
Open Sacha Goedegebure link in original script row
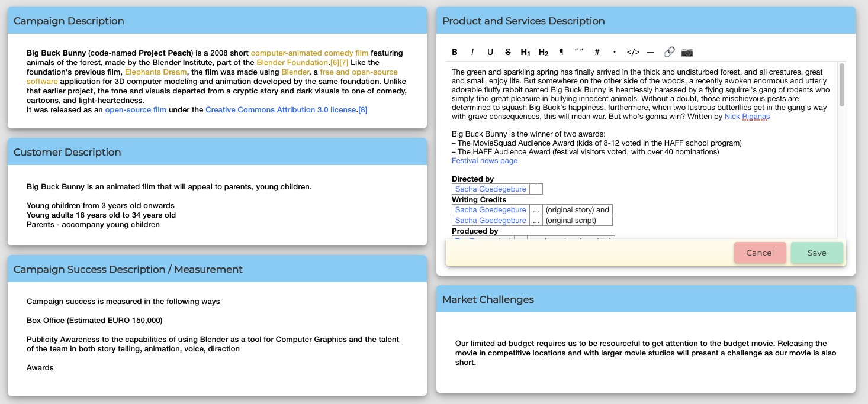[x=490, y=221]
